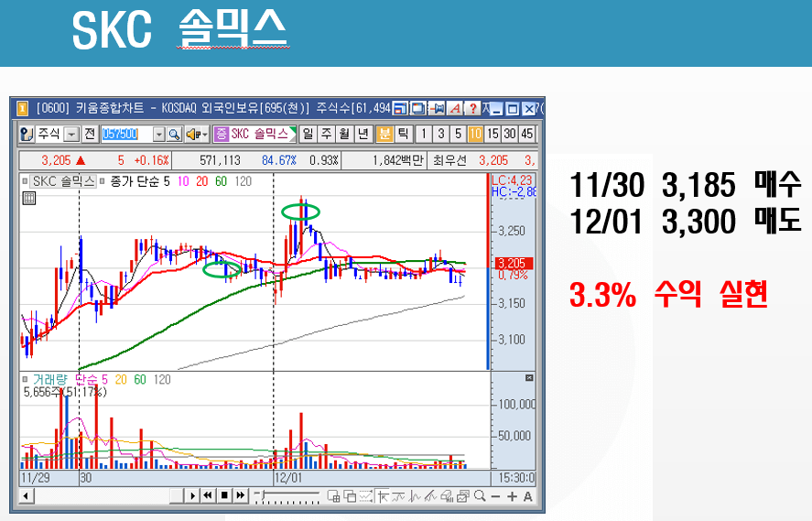Click the SKC 솔믹스 stock name label
The image size is (812, 521).
click(x=260, y=135)
